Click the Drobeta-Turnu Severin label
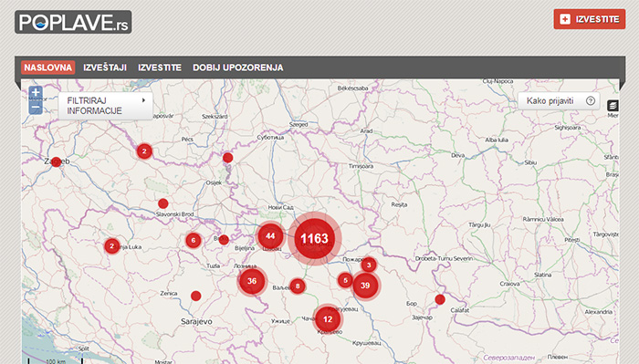639x364 pixels. point(445,258)
